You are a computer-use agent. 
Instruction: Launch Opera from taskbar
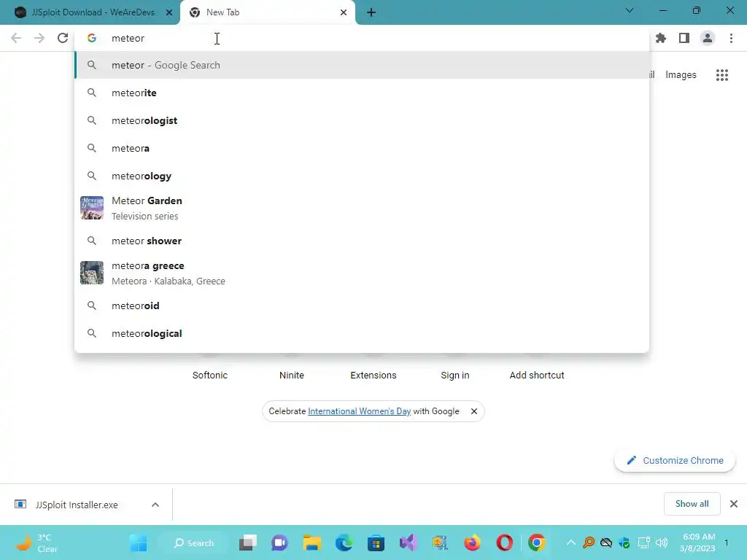click(x=505, y=542)
